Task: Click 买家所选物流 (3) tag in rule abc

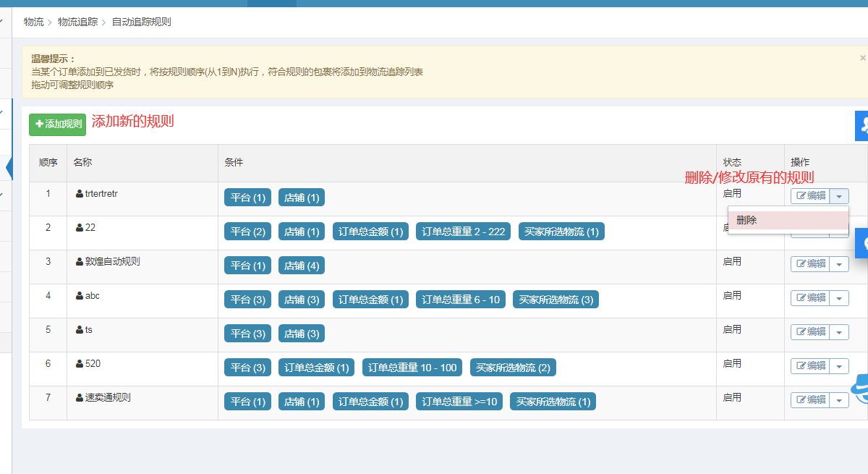Action: tap(556, 300)
